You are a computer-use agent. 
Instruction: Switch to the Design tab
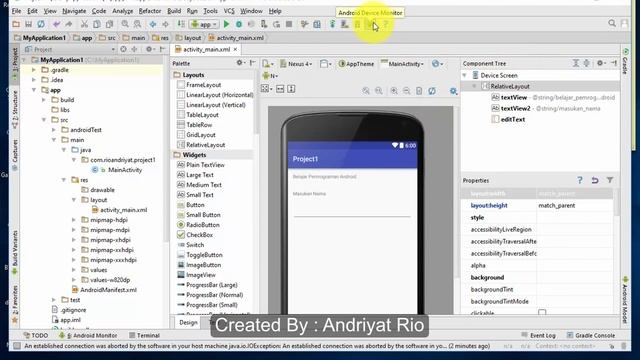[188, 322]
